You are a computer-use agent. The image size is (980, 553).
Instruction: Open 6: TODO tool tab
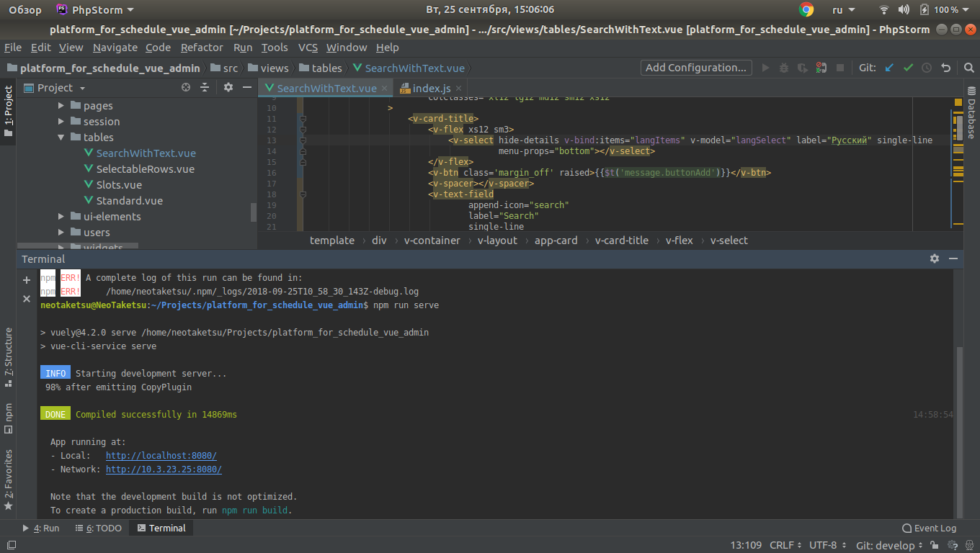pos(98,528)
